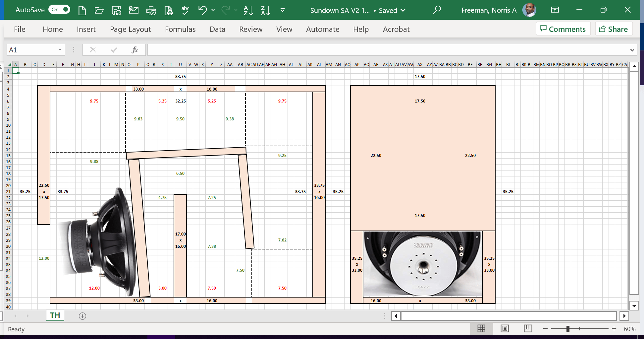Image resolution: width=644 pixels, height=339 pixels.
Task: Click the previous sheet arrow
Action: (x=15, y=316)
